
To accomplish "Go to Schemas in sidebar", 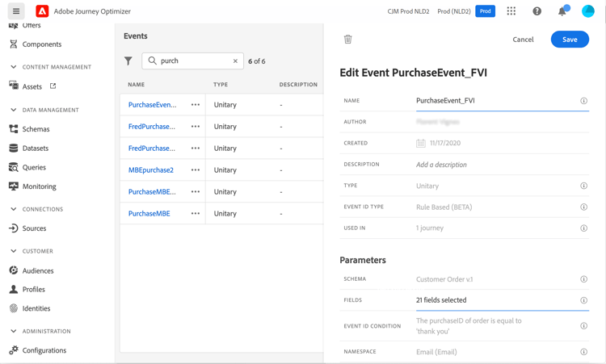I will point(36,129).
